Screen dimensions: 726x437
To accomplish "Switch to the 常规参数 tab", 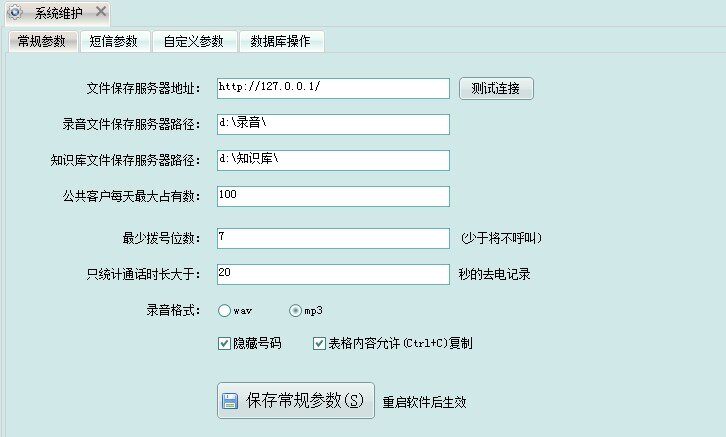I will click(41, 41).
